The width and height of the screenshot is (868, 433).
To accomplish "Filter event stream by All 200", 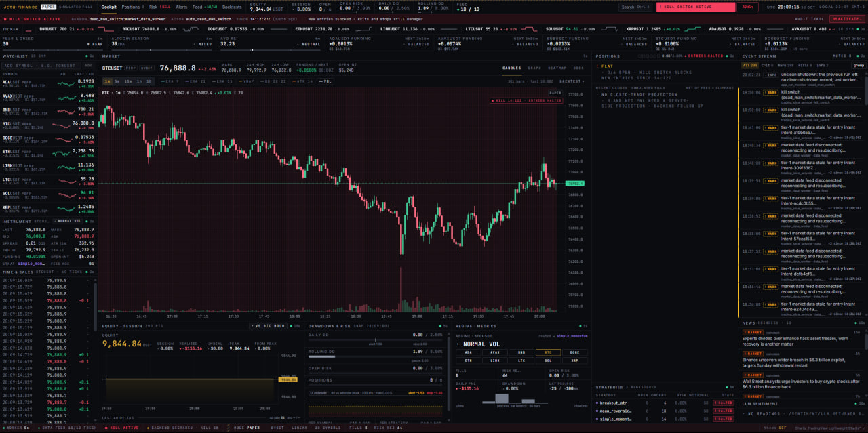I will tap(749, 65).
